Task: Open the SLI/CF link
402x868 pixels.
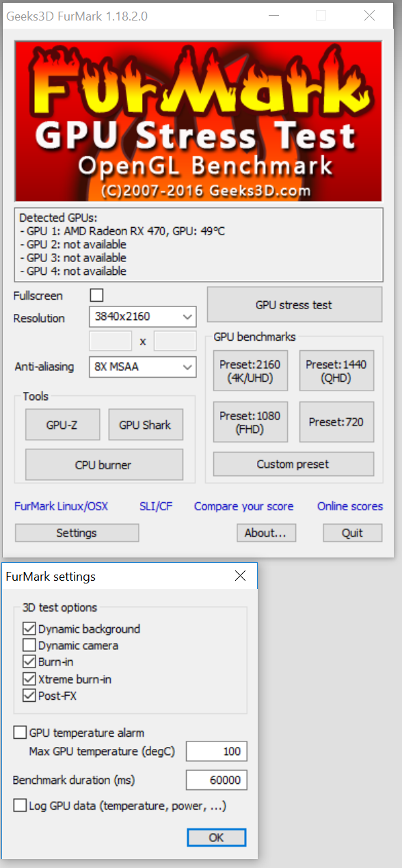Action: pyautogui.click(x=156, y=506)
